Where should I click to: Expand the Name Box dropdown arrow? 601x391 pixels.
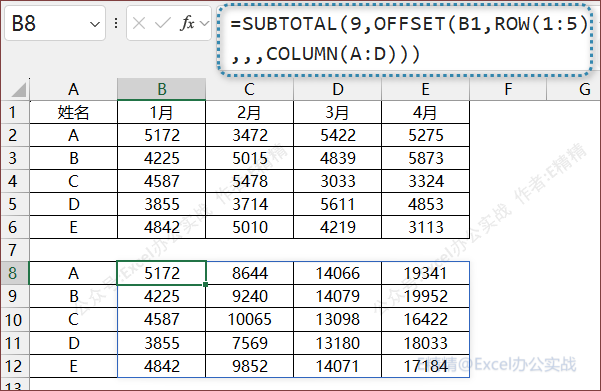[x=94, y=25]
